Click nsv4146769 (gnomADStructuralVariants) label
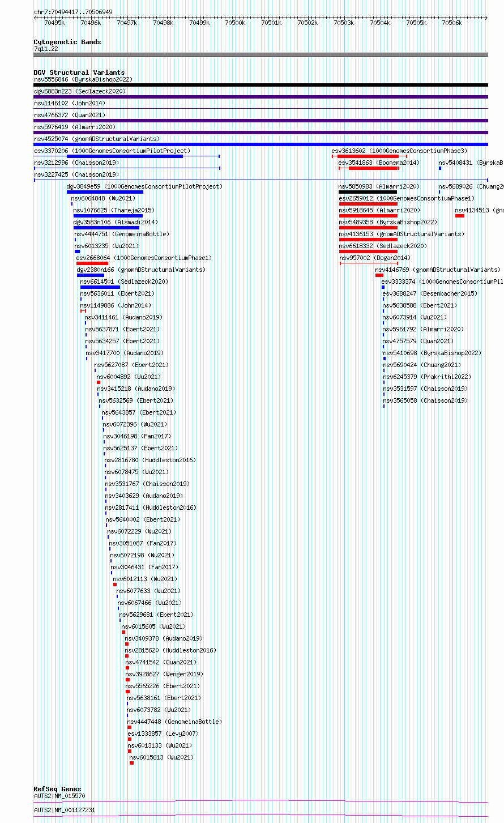The height and width of the screenshot is (823, 504). coord(438,270)
